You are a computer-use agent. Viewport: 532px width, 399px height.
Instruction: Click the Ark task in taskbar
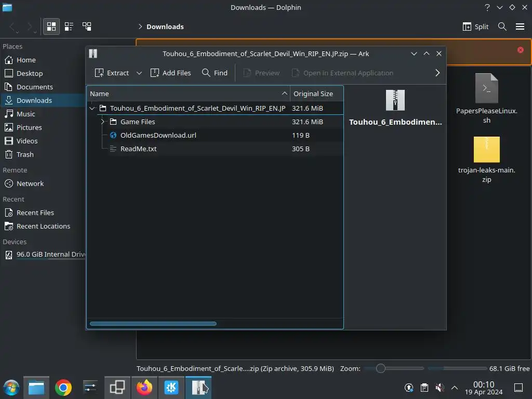tap(198, 388)
